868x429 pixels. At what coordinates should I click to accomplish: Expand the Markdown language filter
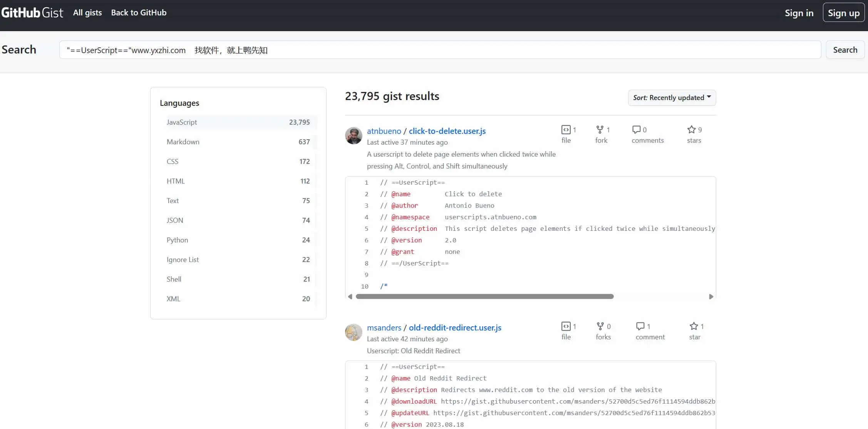click(183, 142)
